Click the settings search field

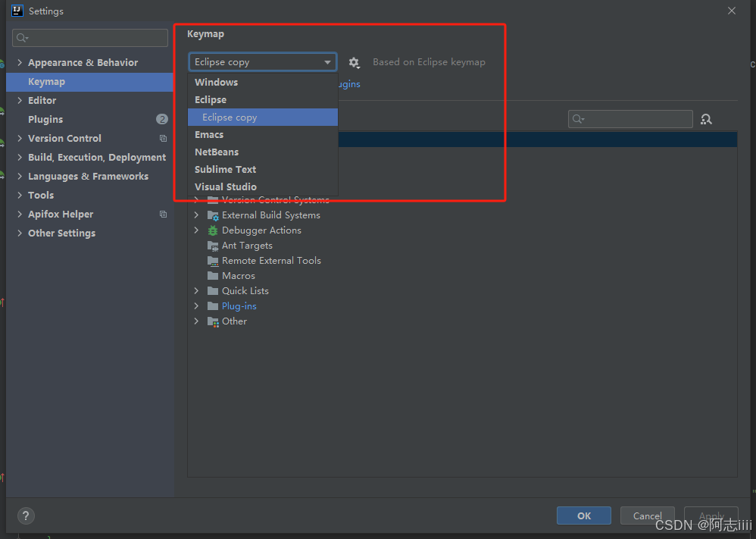click(90, 38)
